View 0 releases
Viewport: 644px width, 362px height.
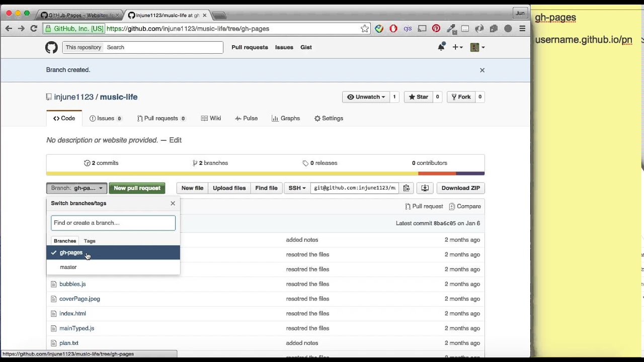click(320, 163)
